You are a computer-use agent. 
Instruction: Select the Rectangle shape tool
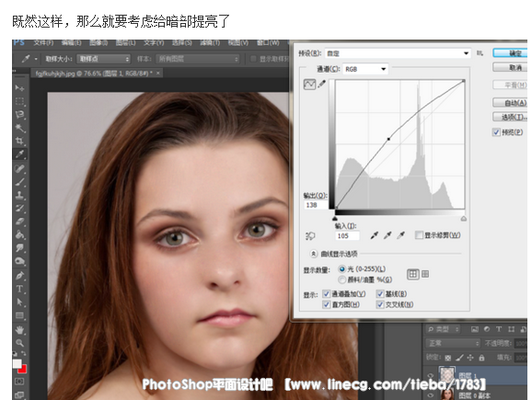(x=19, y=315)
